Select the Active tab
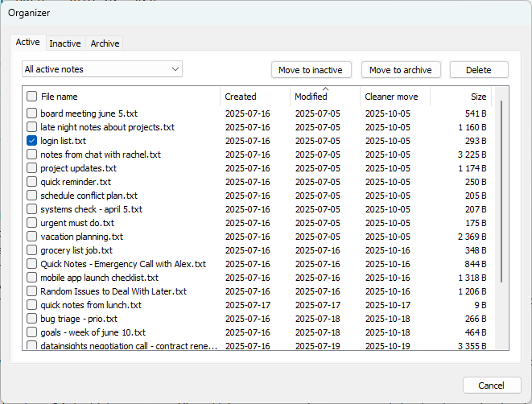This screenshot has height=404, width=532. [x=27, y=43]
